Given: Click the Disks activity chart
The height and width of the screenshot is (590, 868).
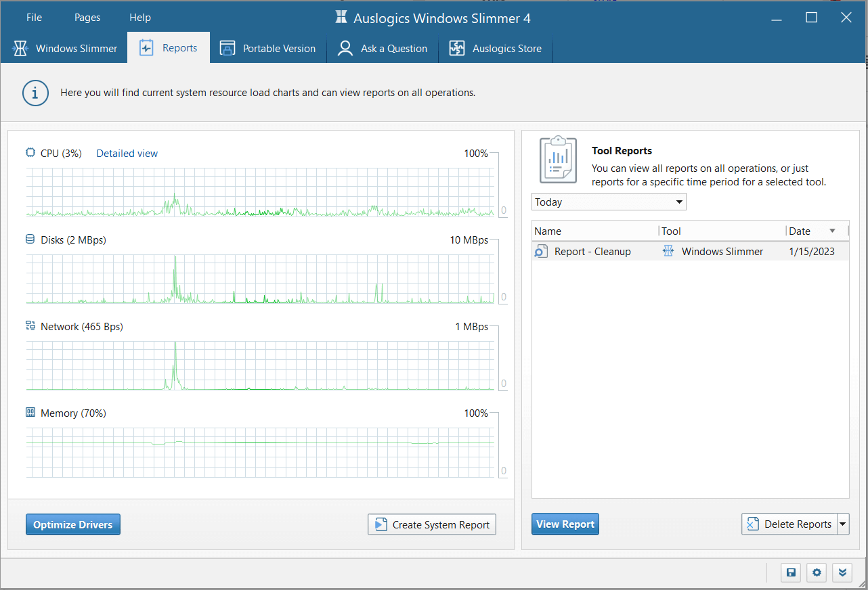Looking at the screenshot, I should point(260,279).
